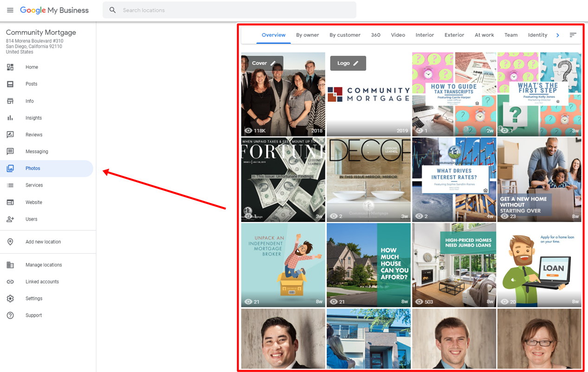The width and height of the screenshot is (588, 372).
Task: Open the Decor bathroom sinks photo
Action: click(368, 180)
